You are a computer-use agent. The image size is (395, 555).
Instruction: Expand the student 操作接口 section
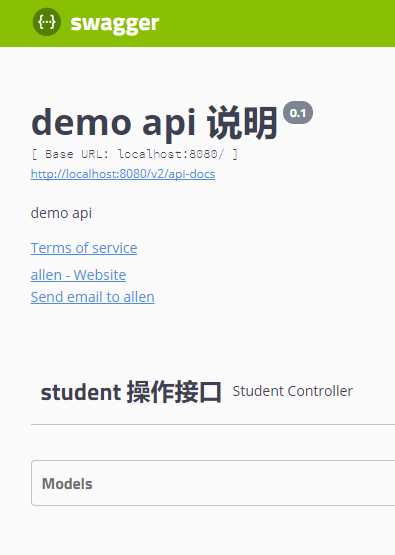[x=131, y=392]
